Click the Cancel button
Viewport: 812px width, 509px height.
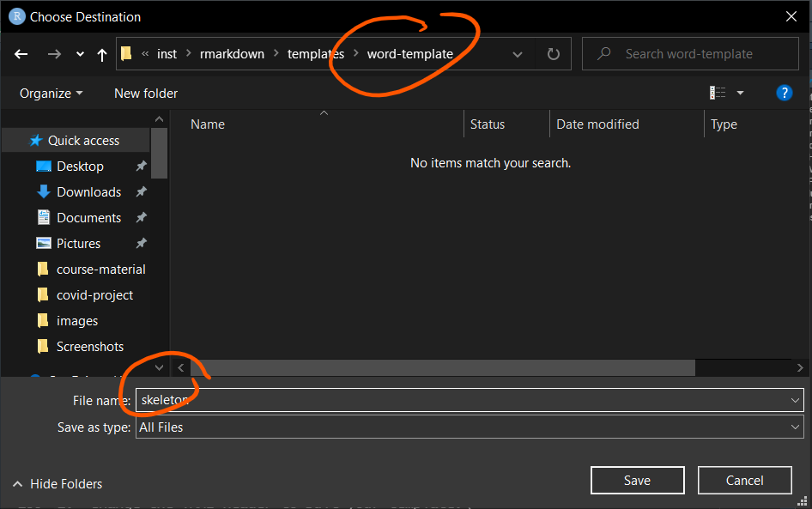tap(743, 481)
